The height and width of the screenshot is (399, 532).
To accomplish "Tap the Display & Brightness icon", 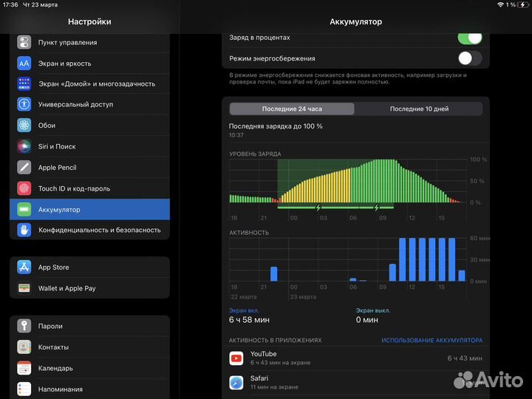I will click(x=24, y=64).
